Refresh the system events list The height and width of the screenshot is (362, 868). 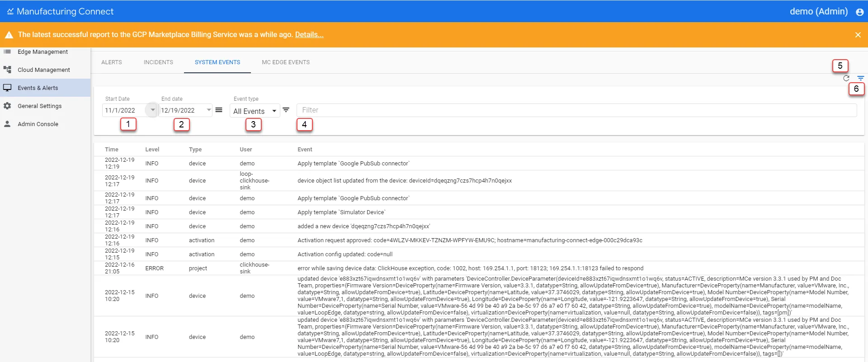tap(846, 78)
